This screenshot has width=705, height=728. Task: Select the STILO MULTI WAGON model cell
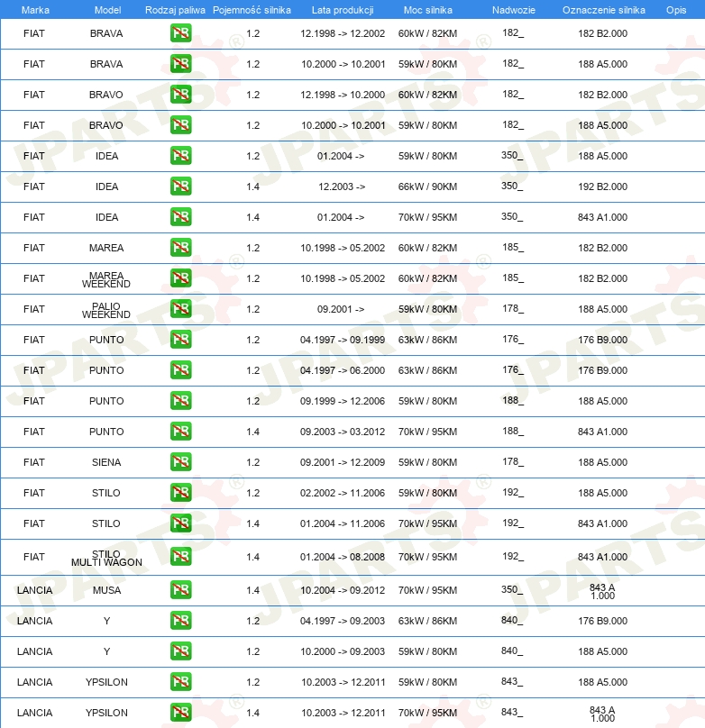106,558
